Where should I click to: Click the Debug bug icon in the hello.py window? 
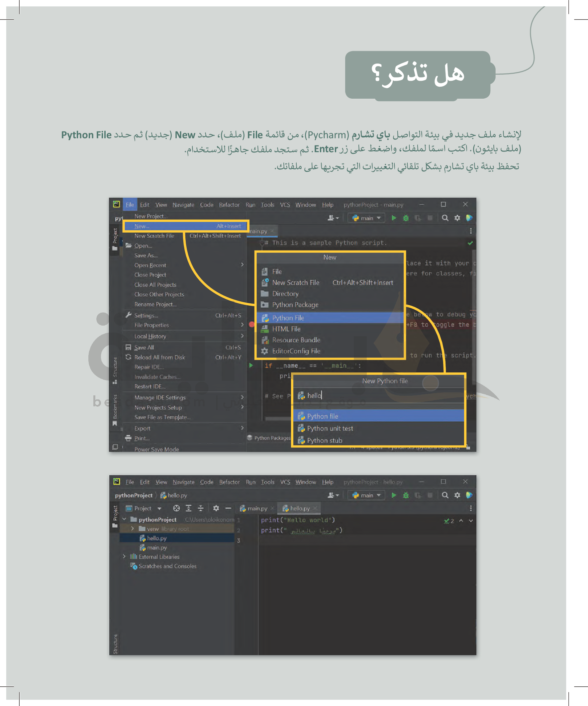406,495
